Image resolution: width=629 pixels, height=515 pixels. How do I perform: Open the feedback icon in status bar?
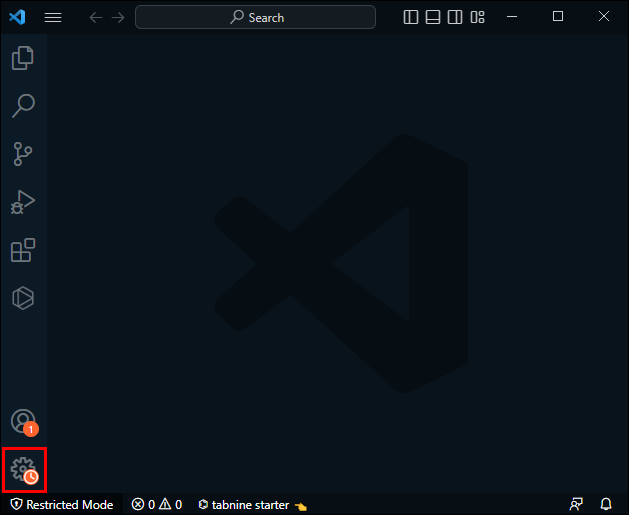[576, 504]
